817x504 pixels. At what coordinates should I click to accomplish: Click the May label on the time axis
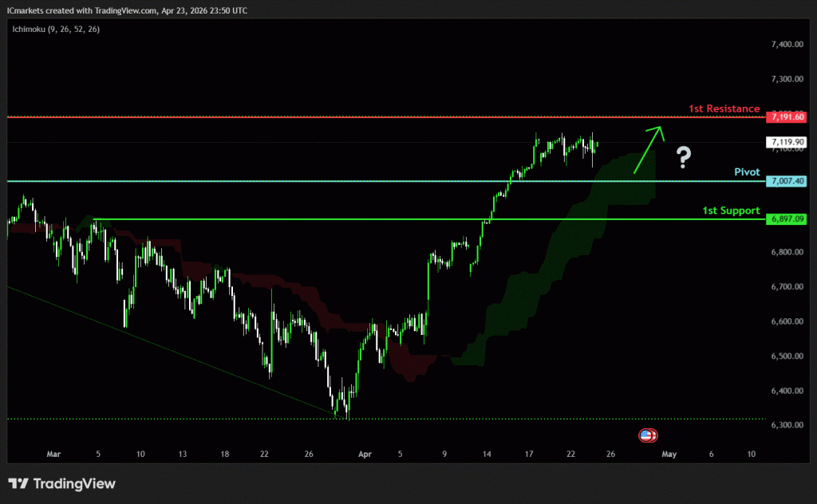(669, 454)
